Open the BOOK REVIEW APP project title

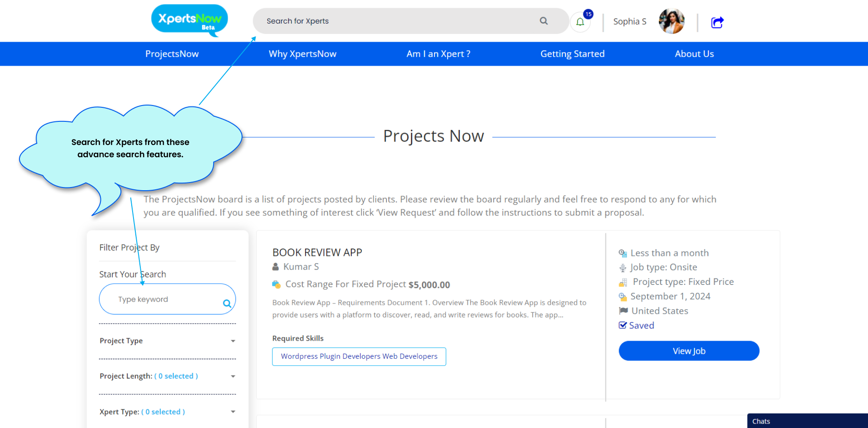coord(317,252)
